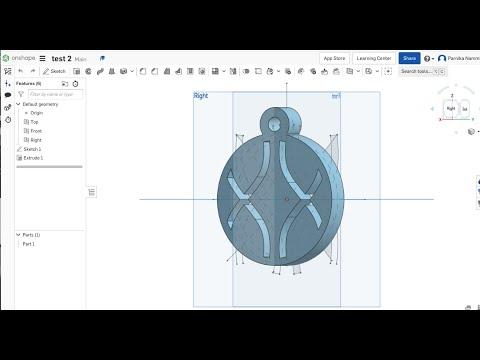This screenshot has width=480, height=360.
Task: Undo the last action
Action: tap(21, 71)
